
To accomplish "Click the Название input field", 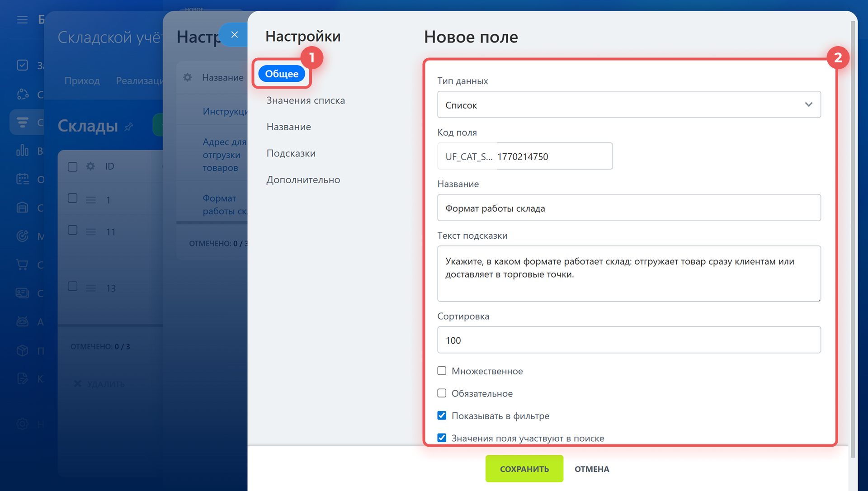I will pyautogui.click(x=628, y=208).
